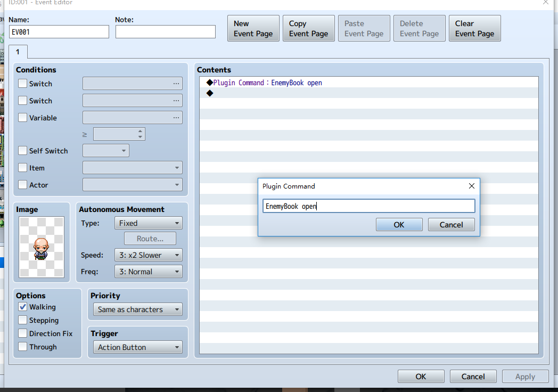This screenshot has height=392, width=558.
Task: Enable the second Switch condition checkbox
Action: point(22,101)
